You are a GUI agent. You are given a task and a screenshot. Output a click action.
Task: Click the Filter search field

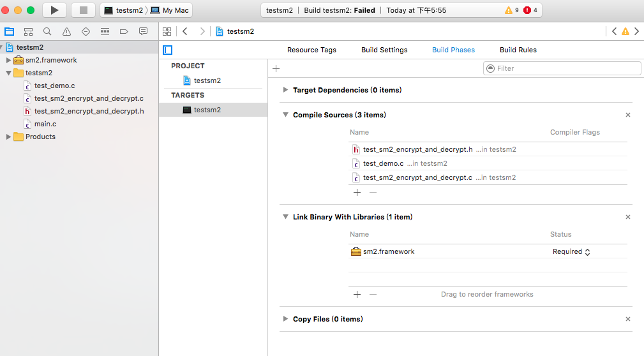point(562,68)
